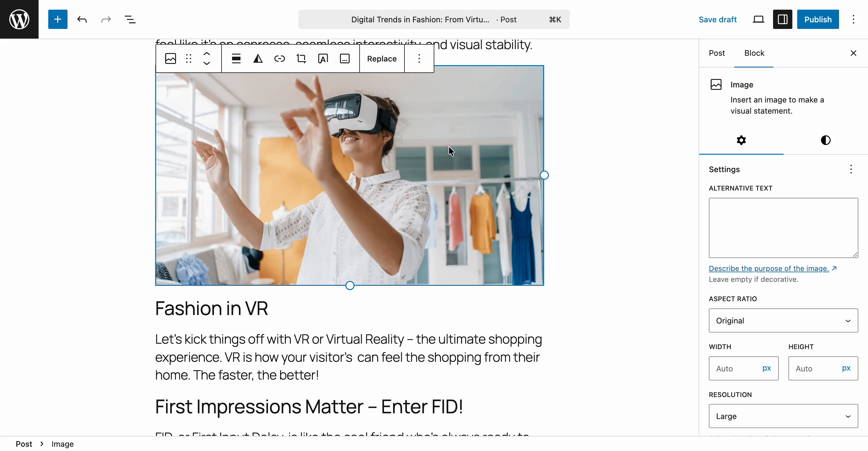Close the settings sidebar
The width and height of the screenshot is (868, 451).
click(x=854, y=53)
